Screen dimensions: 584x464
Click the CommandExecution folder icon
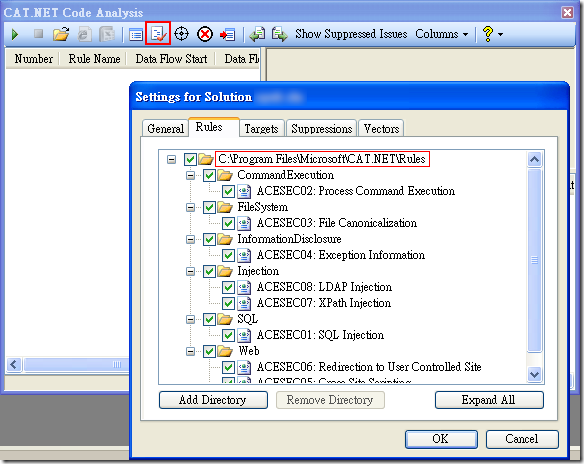pos(225,175)
